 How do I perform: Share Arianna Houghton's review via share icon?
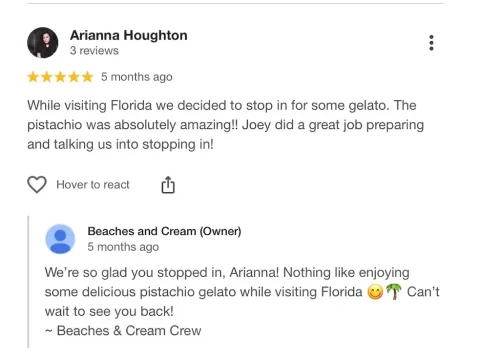pyautogui.click(x=168, y=185)
